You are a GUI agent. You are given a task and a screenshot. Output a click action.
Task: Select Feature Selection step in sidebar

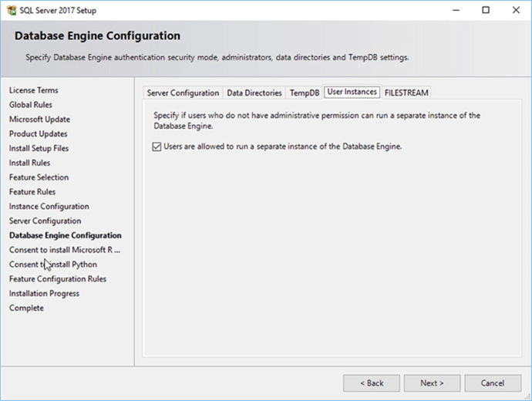(x=39, y=177)
